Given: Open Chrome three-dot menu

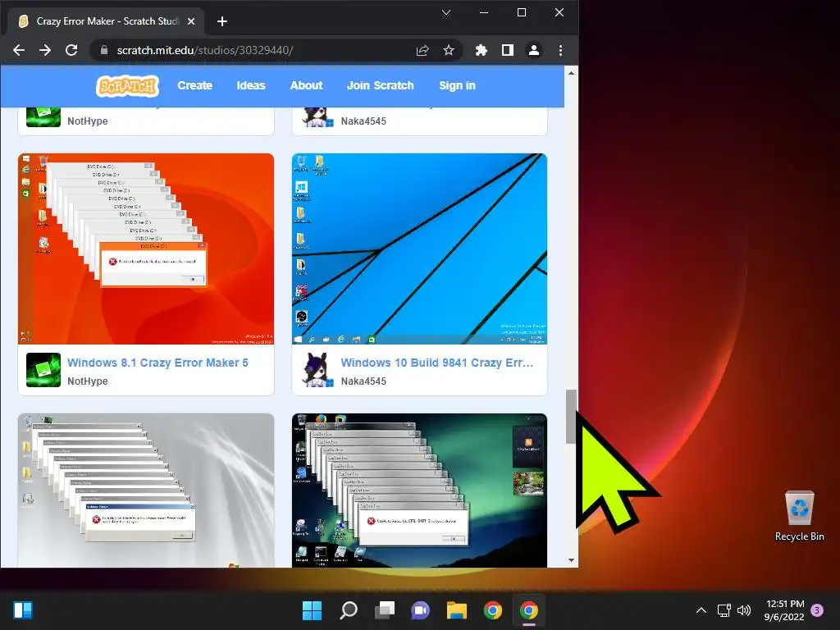Looking at the screenshot, I should (x=560, y=50).
